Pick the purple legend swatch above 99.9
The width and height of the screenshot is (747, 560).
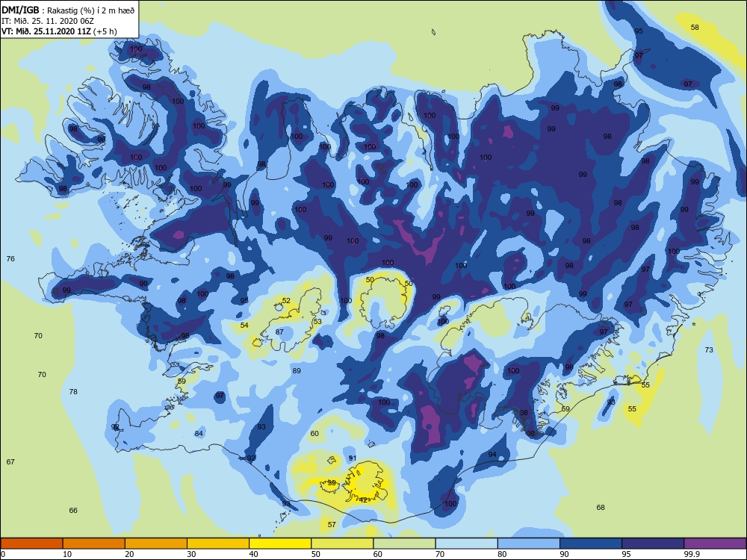point(715,544)
